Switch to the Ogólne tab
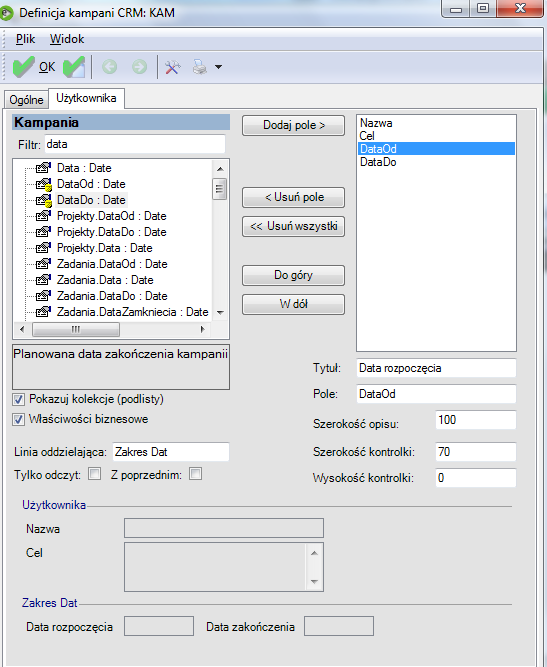The width and height of the screenshot is (547, 667). [x=26, y=100]
